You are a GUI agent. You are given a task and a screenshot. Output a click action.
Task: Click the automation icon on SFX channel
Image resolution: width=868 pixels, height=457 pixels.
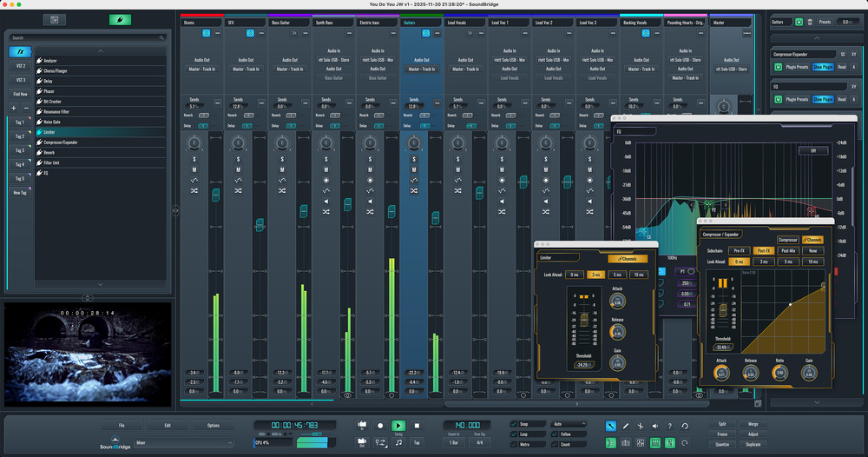click(238, 180)
